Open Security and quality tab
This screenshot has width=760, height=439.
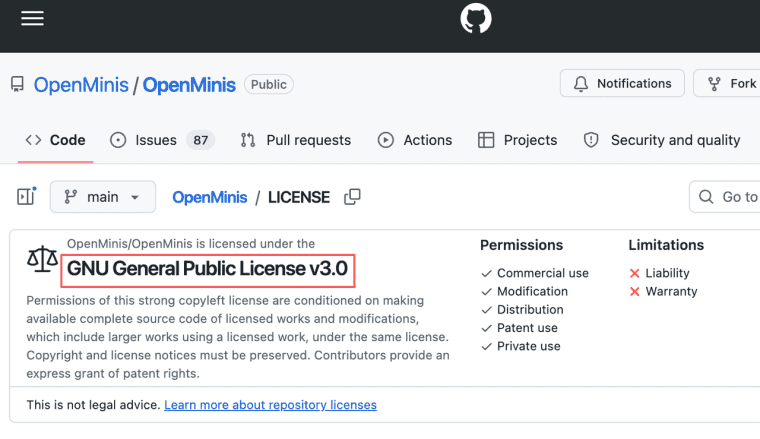(662, 140)
